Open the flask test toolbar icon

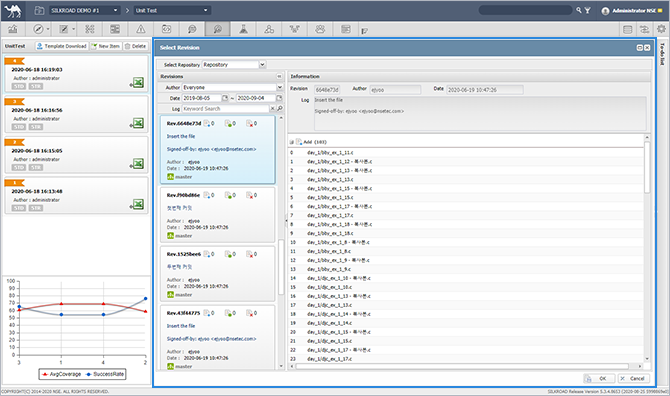coord(243,29)
